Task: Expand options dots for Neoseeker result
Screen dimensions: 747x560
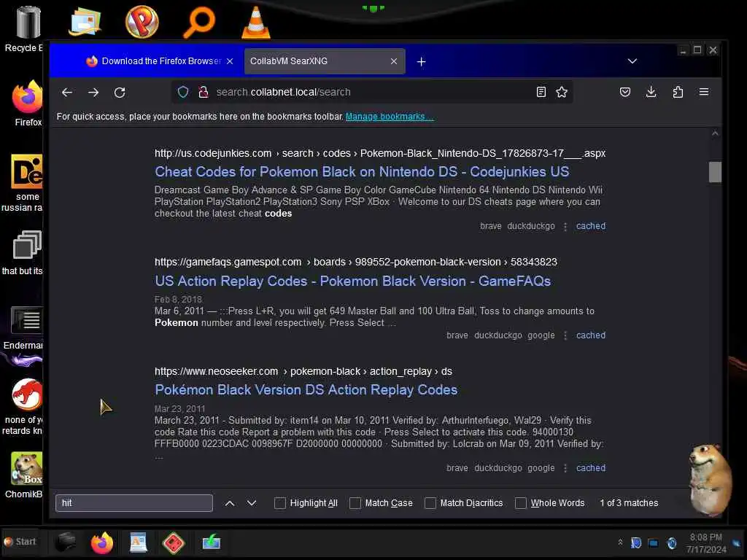Action: [x=565, y=469]
